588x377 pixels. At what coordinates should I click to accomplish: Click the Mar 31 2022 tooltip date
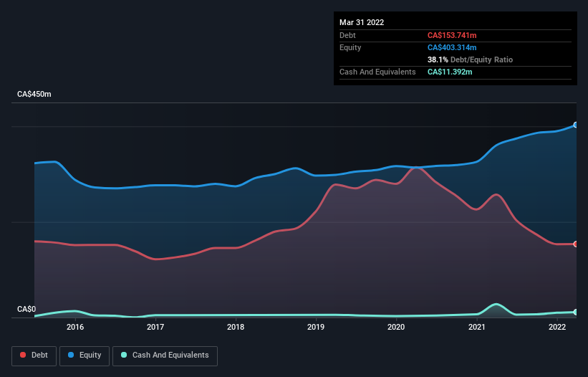tap(362, 22)
